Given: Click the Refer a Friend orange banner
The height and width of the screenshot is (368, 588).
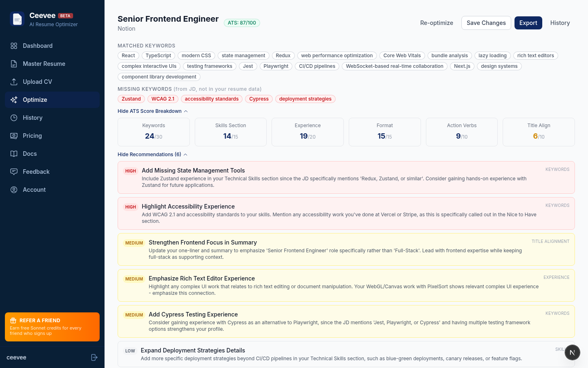Looking at the screenshot, I should point(52,327).
